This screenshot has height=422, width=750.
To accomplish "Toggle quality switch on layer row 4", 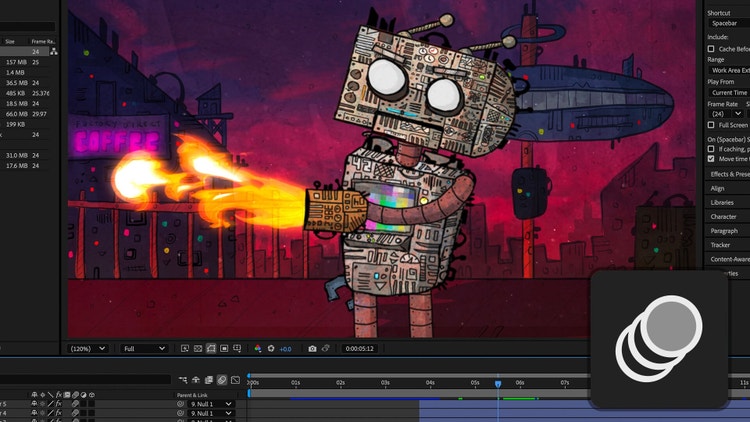I will (x=51, y=413).
